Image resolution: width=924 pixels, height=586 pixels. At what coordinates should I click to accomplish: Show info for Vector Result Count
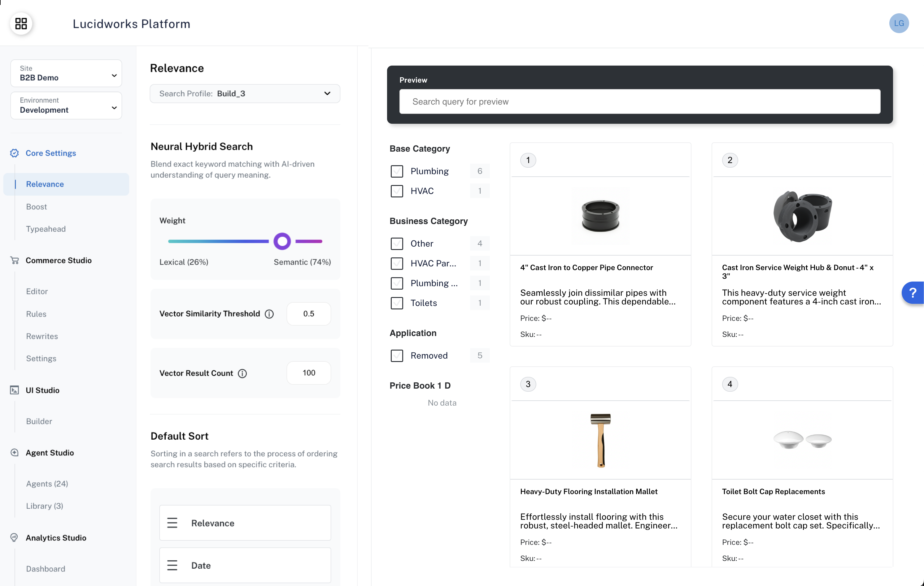click(x=242, y=373)
